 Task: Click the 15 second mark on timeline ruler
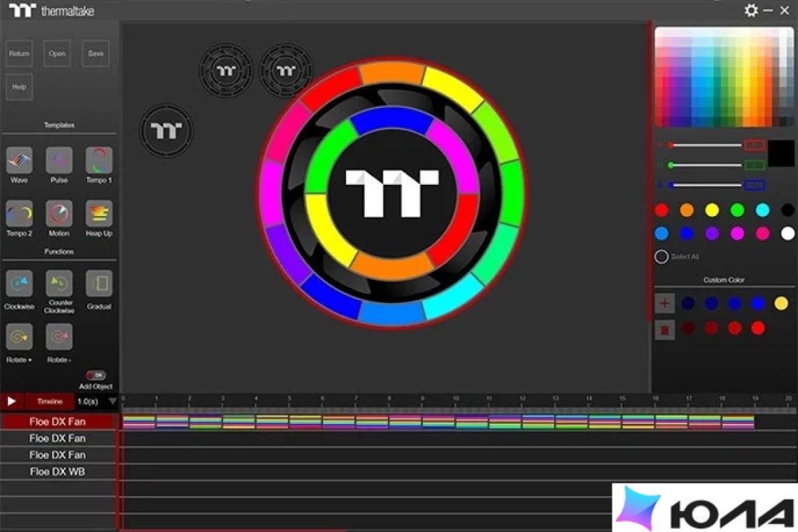tap(622, 399)
